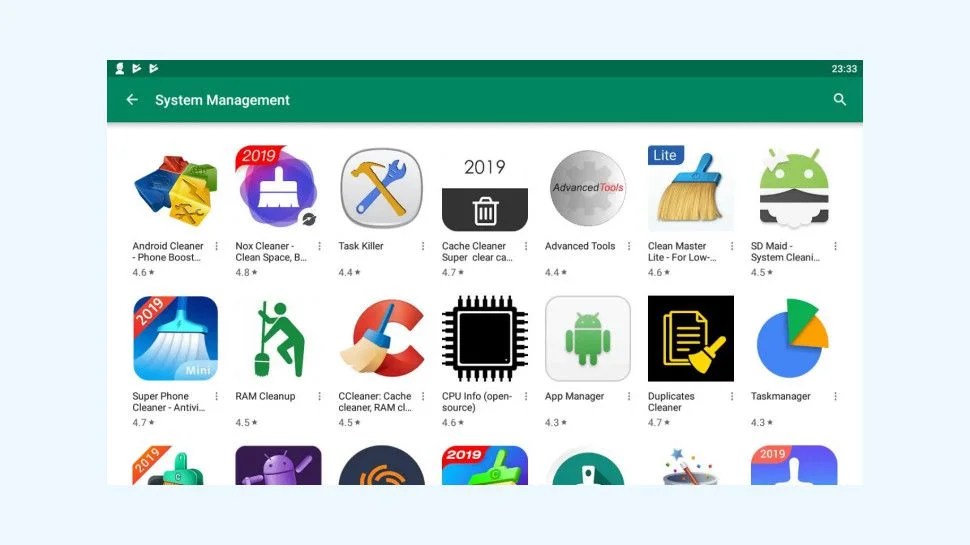Click the 4.3 rating under App Manager
Screen dimensions: 970x545
tap(556, 423)
